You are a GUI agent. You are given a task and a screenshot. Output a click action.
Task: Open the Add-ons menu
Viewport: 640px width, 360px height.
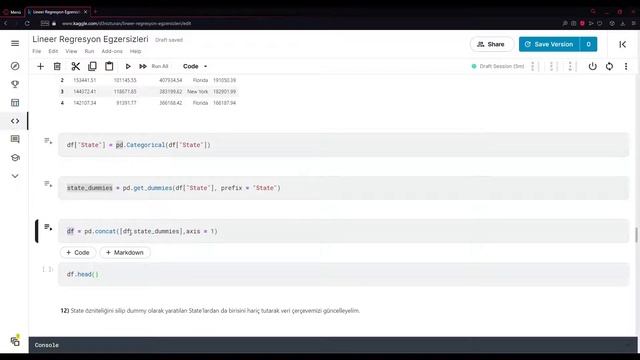pyautogui.click(x=112, y=51)
